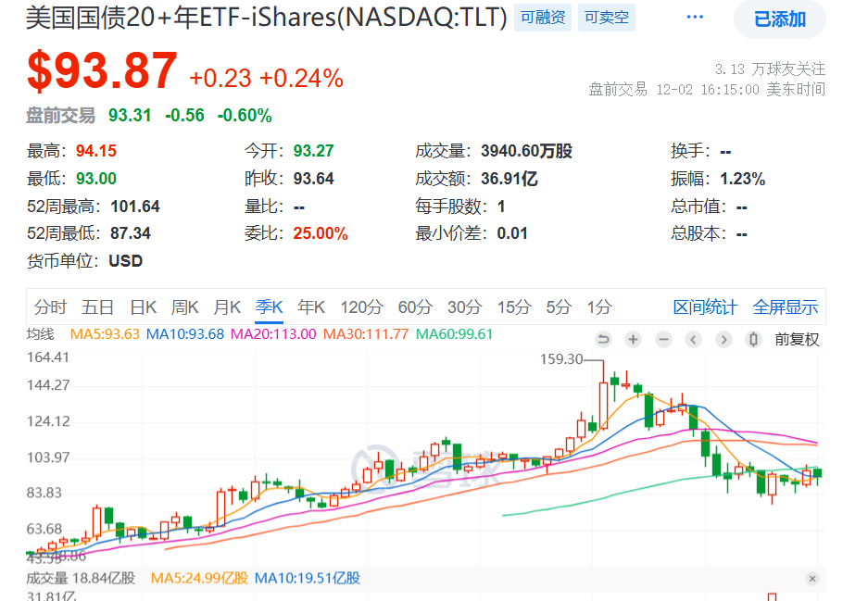Click volume MA5:24.99亿股 label
This screenshot has height=601, width=868.
199,578
